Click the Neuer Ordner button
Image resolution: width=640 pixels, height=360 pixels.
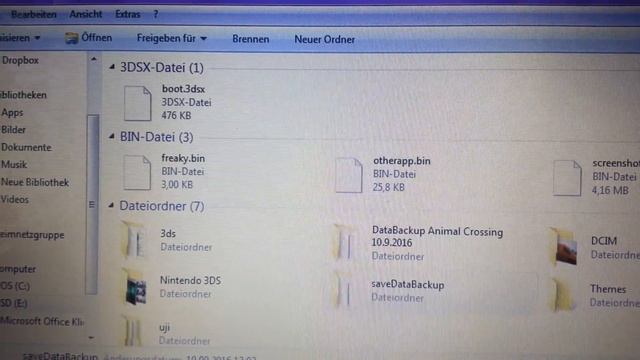pos(324,40)
